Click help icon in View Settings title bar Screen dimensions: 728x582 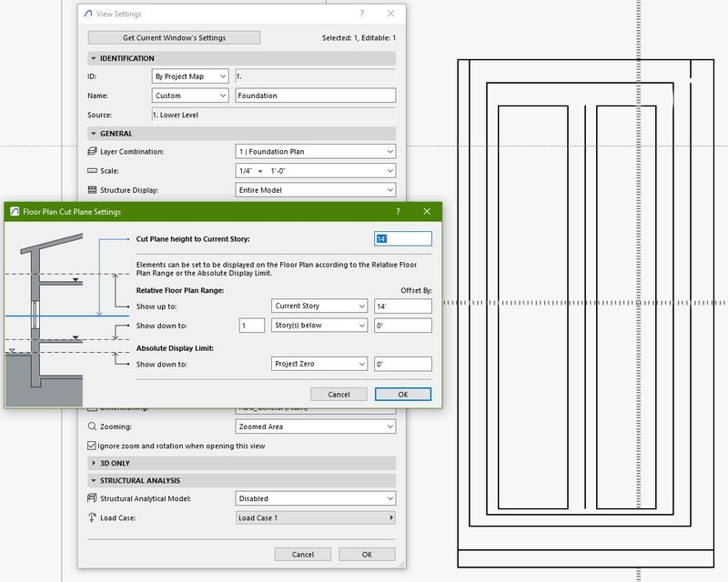click(361, 14)
